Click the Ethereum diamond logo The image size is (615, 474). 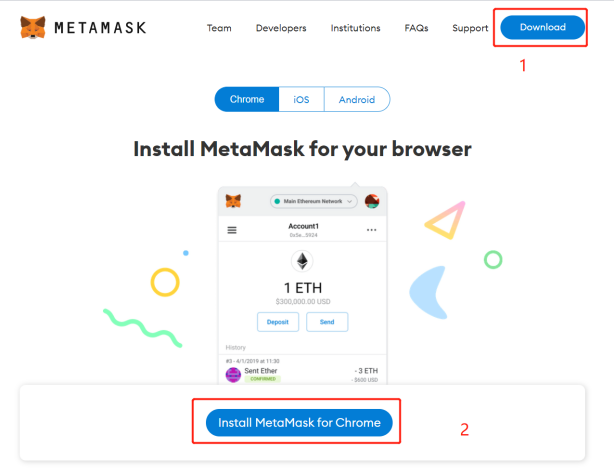[x=302, y=261]
